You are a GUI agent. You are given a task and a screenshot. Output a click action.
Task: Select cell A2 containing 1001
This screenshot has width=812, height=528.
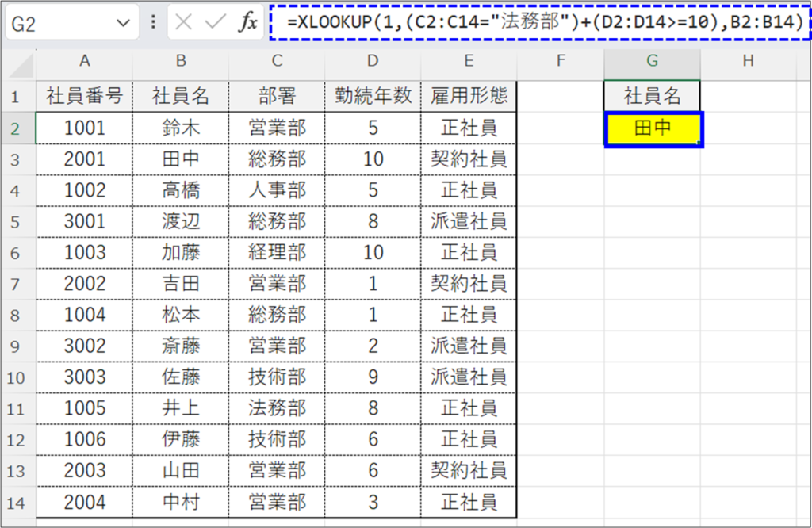[84, 128]
